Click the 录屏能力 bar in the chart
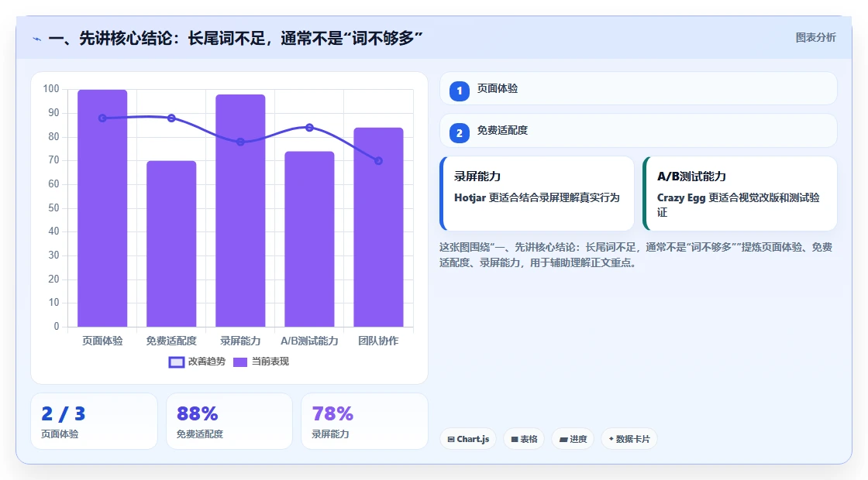The height and width of the screenshot is (480, 868). click(240, 211)
